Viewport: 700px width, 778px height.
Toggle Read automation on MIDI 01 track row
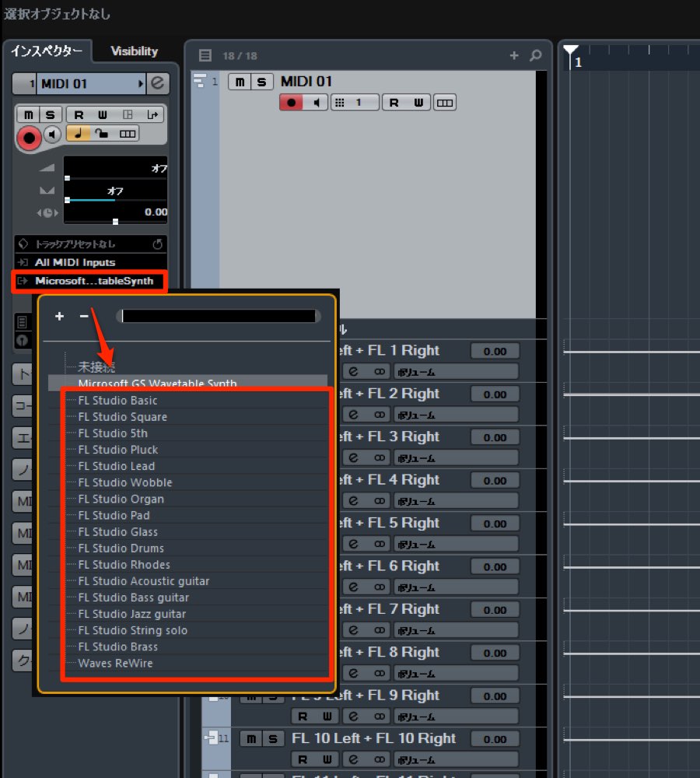[394, 102]
